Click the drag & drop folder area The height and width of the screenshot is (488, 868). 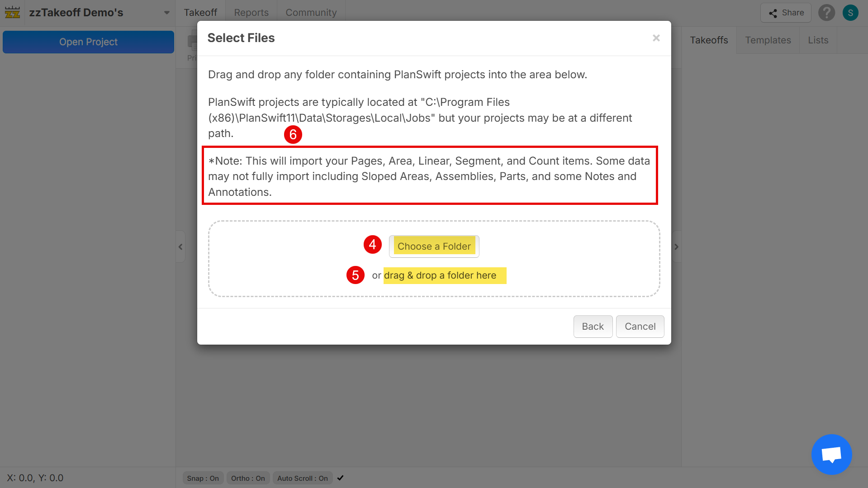click(434, 259)
